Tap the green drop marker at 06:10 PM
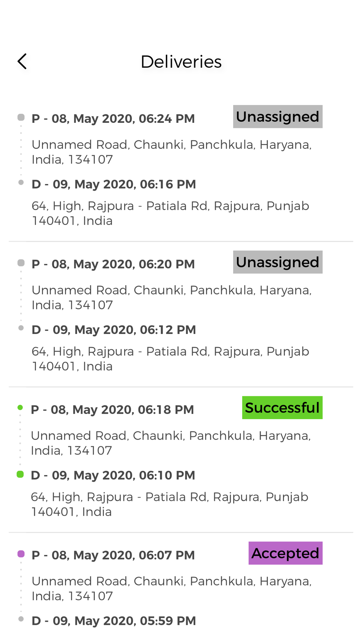 20,474
